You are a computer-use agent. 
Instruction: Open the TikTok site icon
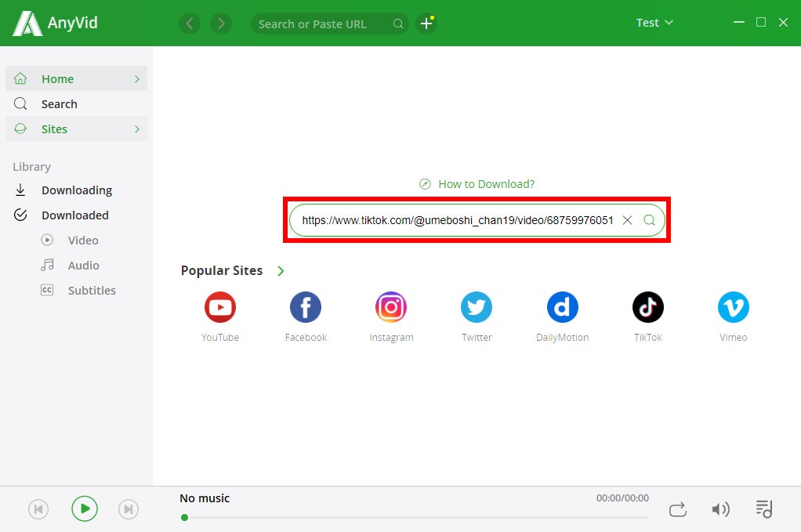(x=647, y=307)
